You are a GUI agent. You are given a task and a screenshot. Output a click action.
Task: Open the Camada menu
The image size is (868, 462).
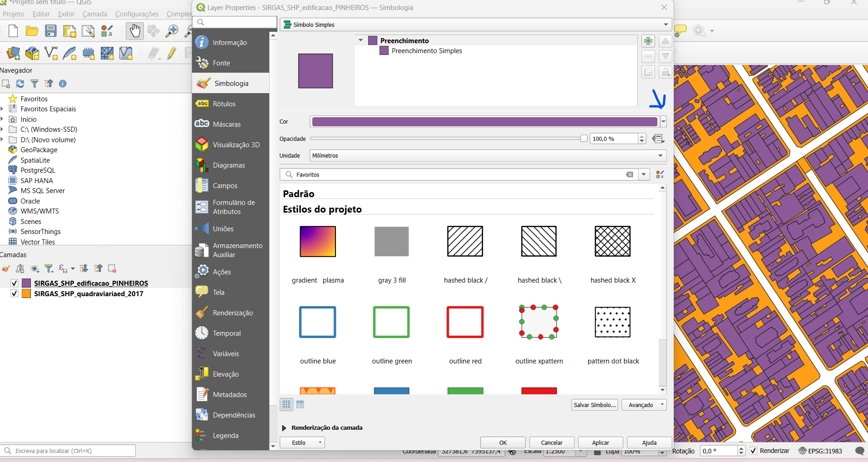coord(95,14)
